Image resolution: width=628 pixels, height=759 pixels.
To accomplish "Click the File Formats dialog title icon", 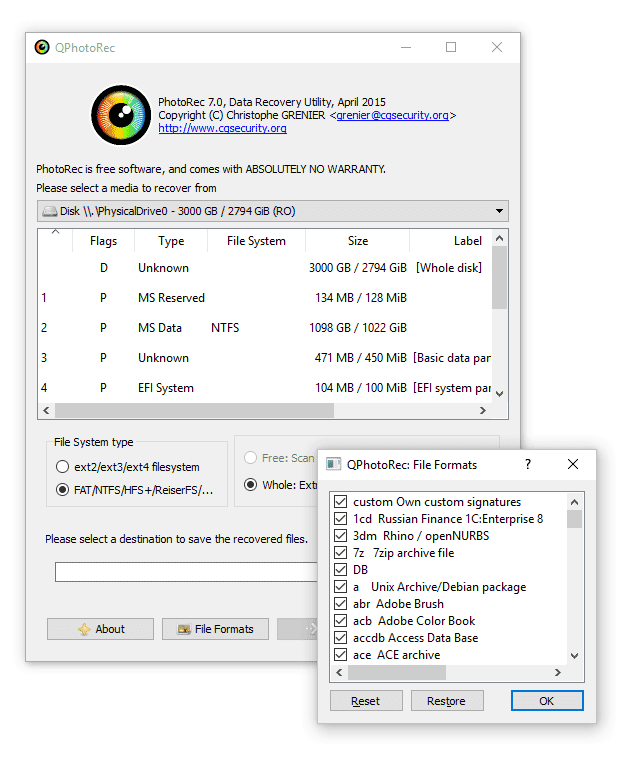I will pyautogui.click(x=333, y=465).
